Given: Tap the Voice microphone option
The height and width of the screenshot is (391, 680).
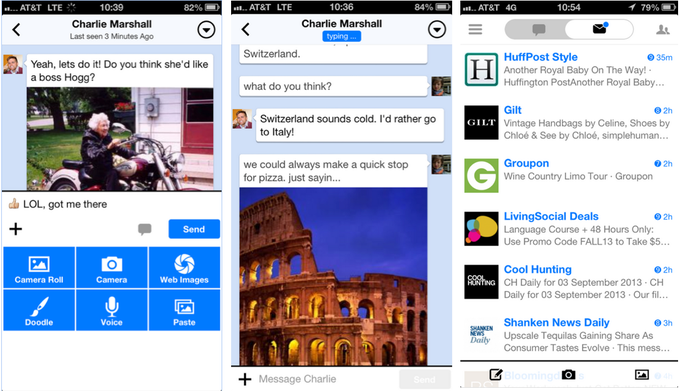Looking at the screenshot, I should click(x=111, y=310).
